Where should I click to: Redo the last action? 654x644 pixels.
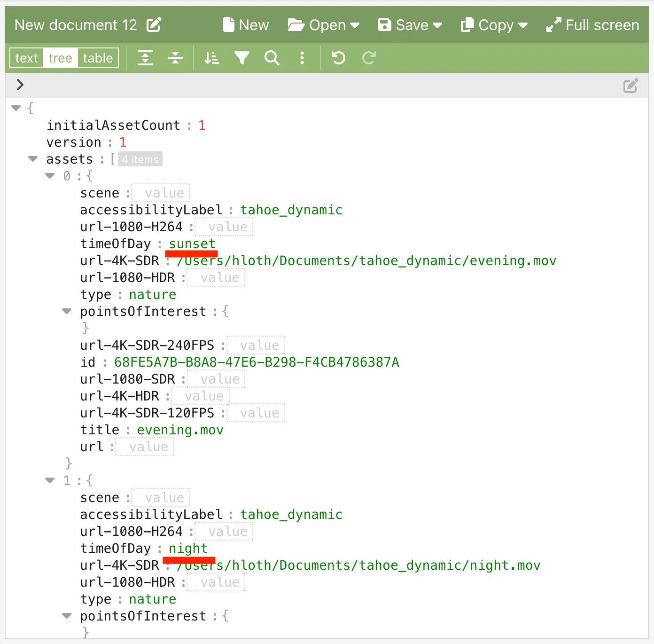coord(369,58)
